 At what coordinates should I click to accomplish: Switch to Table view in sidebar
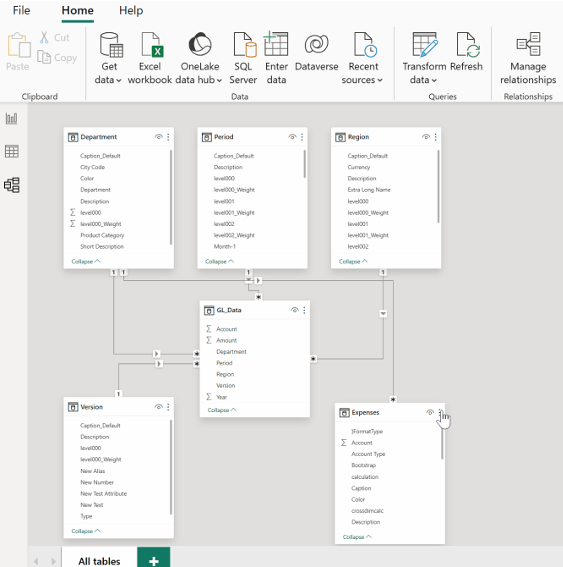pyautogui.click(x=12, y=151)
